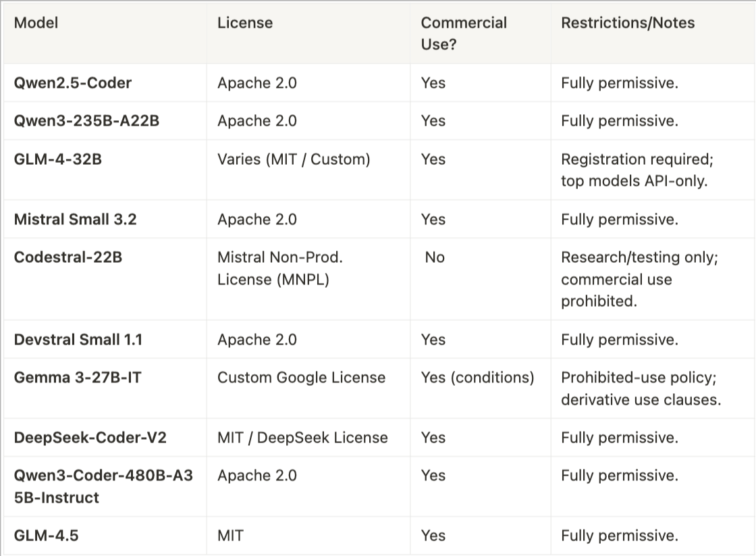Click Apache 2.0 in Qwen2.5-Coder row
Screen dimensions: 756x556
pos(257,83)
